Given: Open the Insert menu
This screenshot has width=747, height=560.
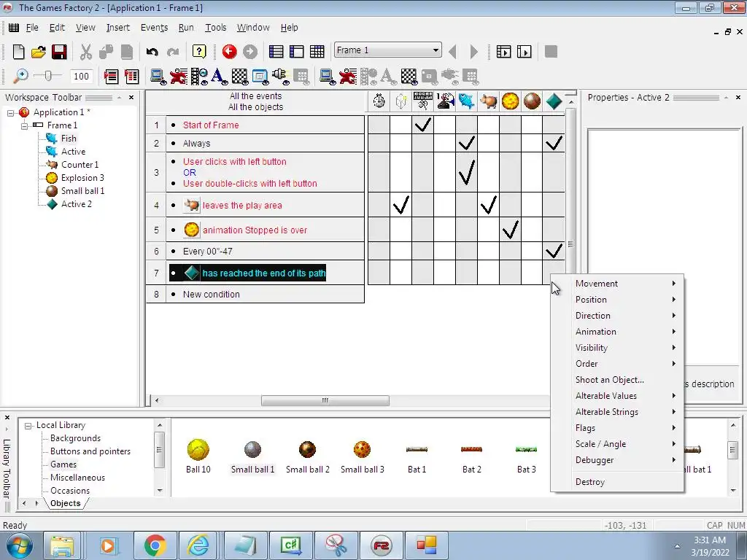Looking at the screenshot, I should (x=117, y=28).
